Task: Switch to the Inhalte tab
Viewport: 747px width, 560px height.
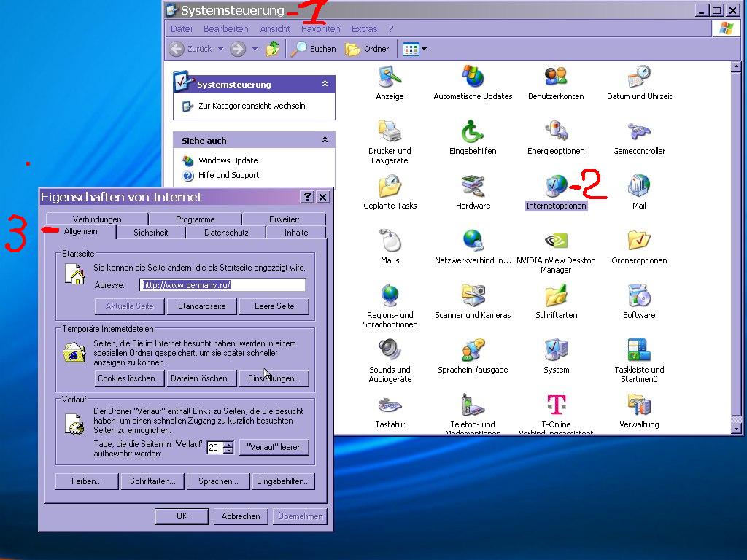Action: [296, 233]
